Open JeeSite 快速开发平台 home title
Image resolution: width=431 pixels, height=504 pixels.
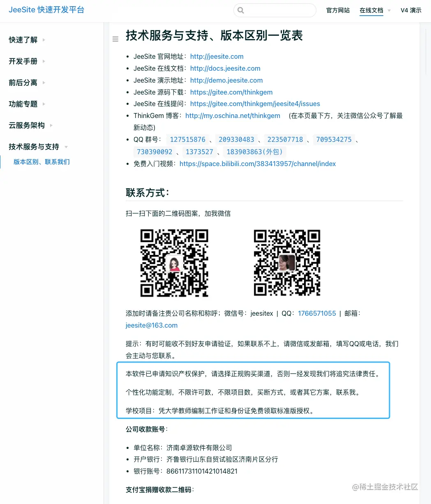coord(46,10)
